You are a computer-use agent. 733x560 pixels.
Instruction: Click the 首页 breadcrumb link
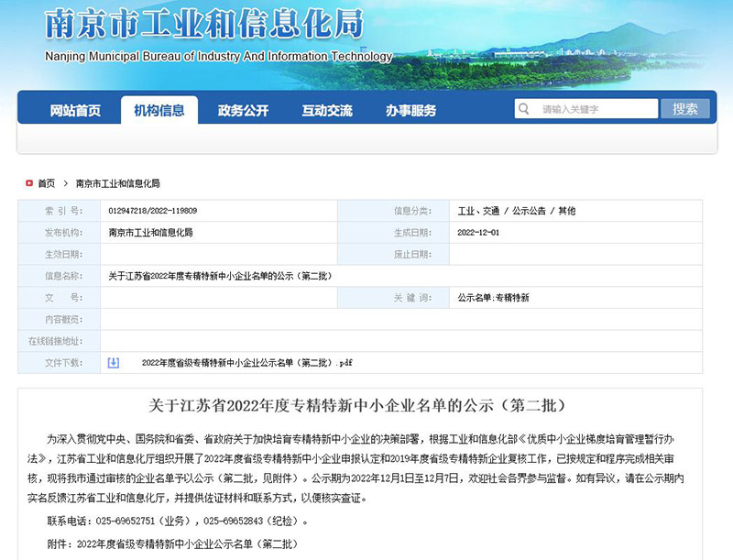46,183
